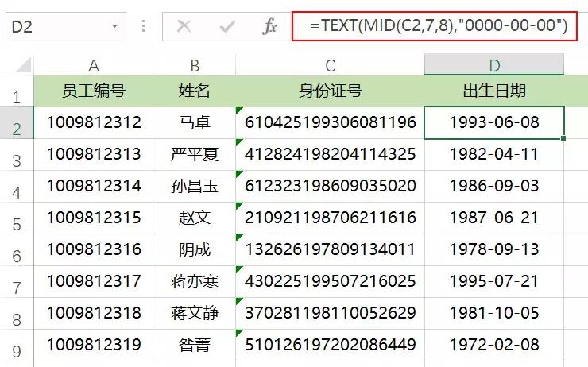
Task: Select name cell 昝菁
Action: tap(194, 346)
